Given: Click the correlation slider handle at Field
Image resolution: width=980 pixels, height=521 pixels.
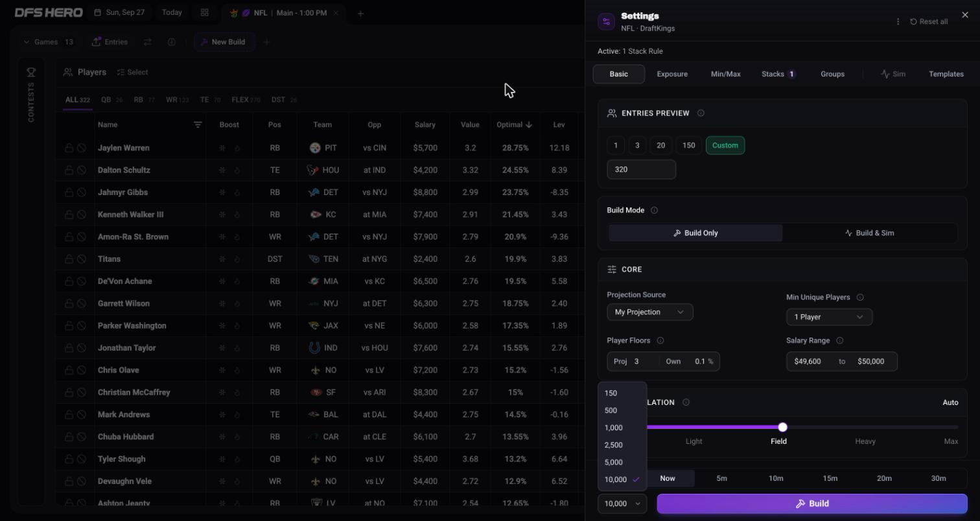Looking at the screenshot, I should pos(782,427).
